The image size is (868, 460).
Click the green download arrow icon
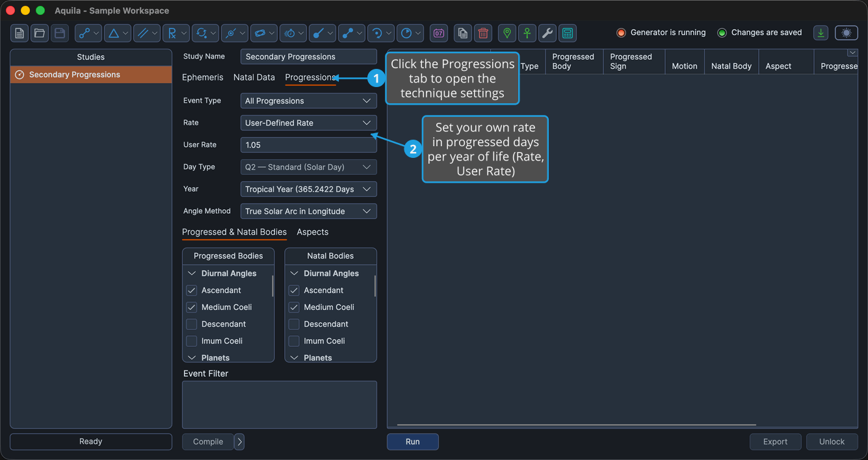(821, 33)
